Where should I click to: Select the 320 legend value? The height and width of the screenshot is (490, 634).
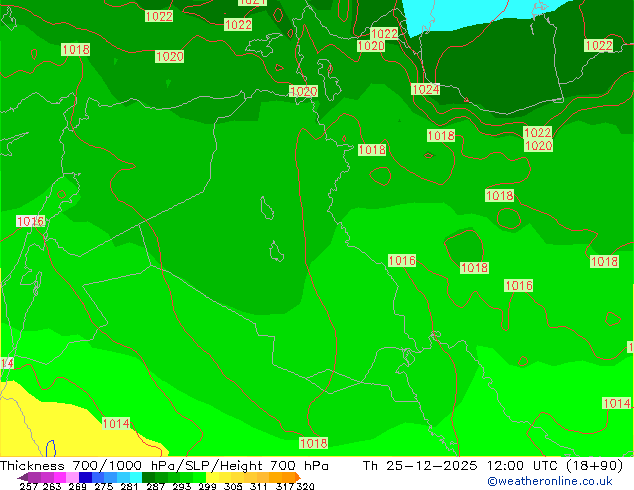tap(305, 486)
